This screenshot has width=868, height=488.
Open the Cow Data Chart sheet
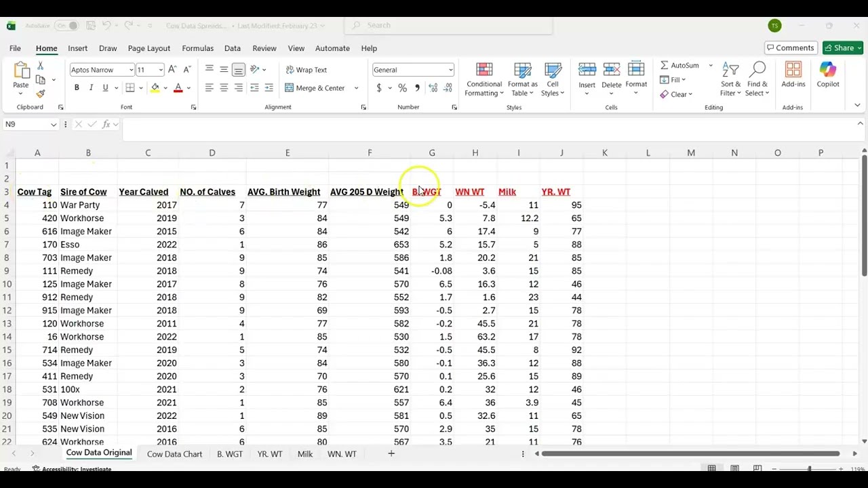coord(174,454)
